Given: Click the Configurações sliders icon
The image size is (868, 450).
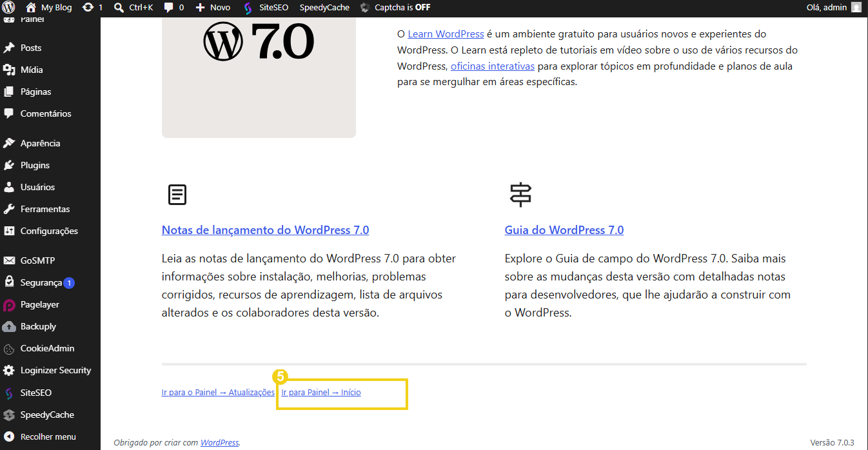Looking at the screenshot, I should [x=9, y=231].
